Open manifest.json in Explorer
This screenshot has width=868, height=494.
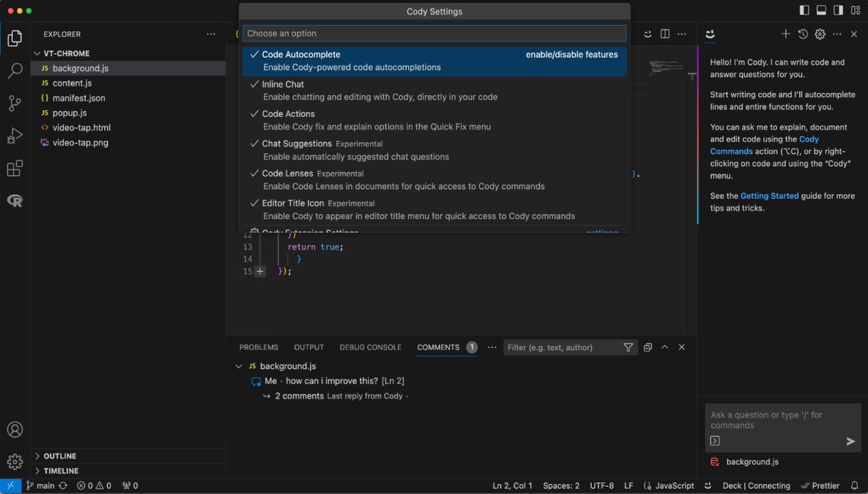coord(129,98)
